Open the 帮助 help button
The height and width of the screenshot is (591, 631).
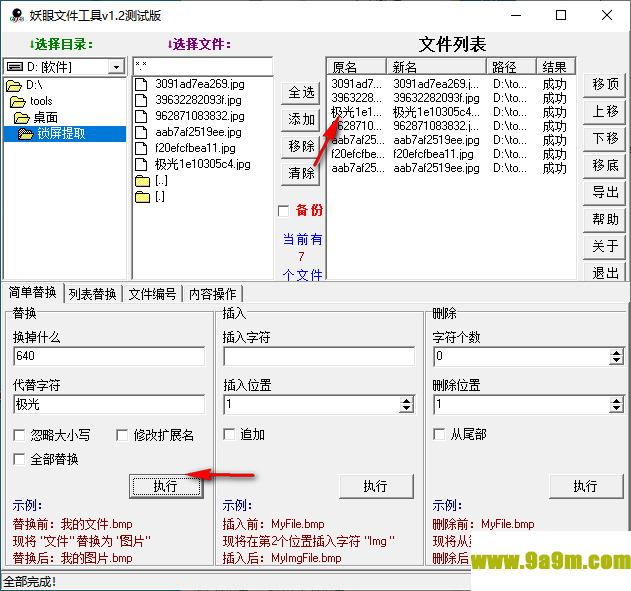[604, 219]
